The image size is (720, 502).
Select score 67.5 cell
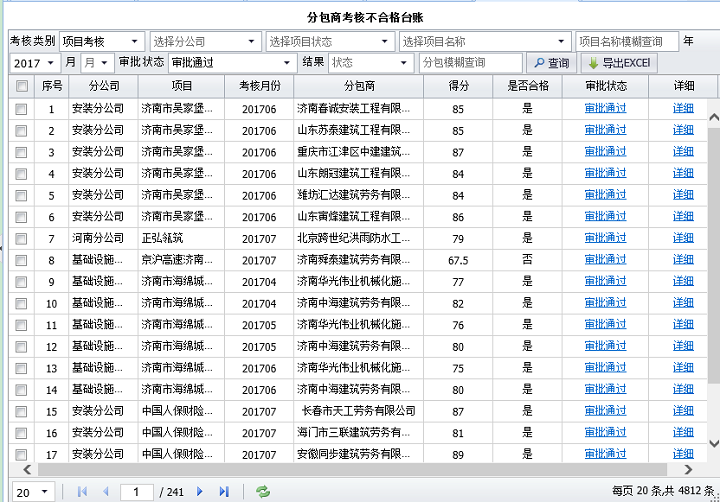point(458,260)
